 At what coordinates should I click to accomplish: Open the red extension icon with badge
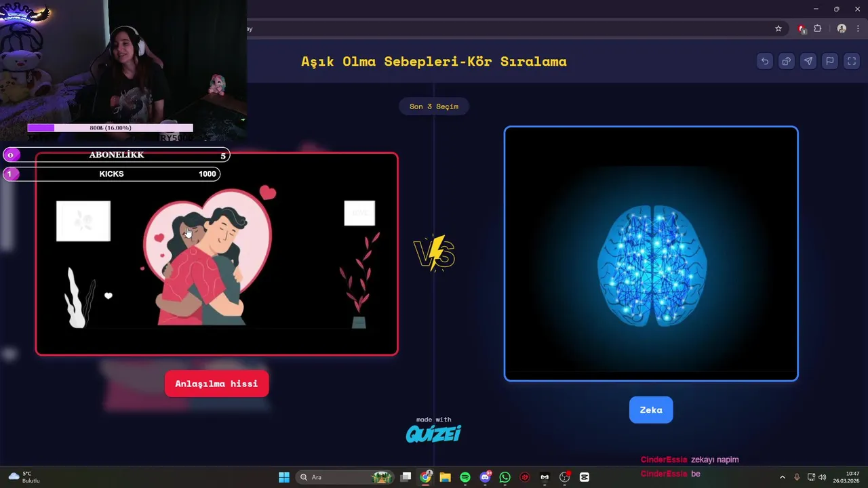point(802,28)
